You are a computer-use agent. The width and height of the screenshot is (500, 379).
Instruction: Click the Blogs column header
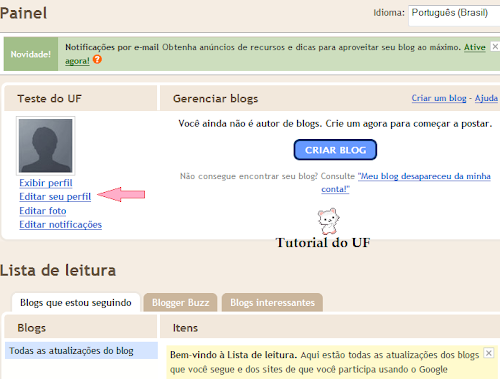coord(32,328)
